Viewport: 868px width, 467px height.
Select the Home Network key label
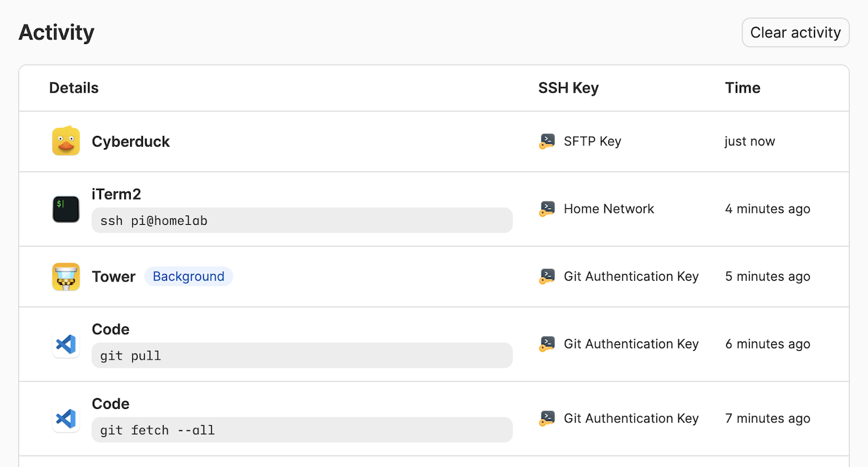[x=608, y=209]
